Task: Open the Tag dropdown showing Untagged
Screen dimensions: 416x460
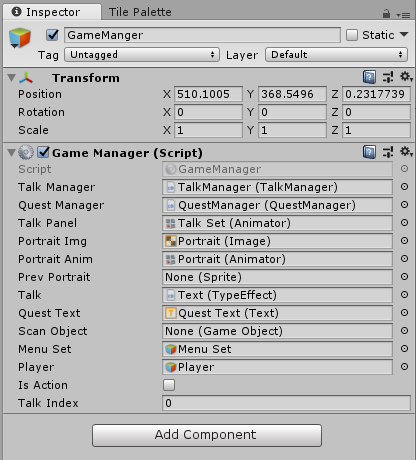Action: point(142,55)
